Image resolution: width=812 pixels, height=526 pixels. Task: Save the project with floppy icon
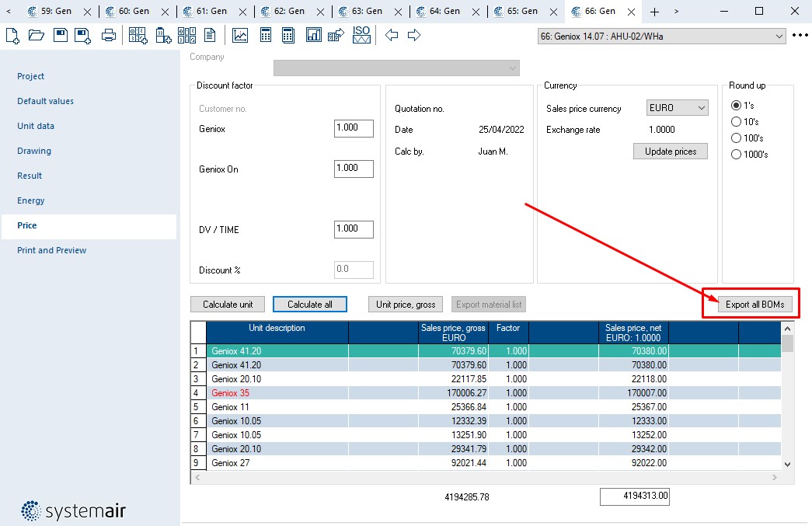(61, 35)
